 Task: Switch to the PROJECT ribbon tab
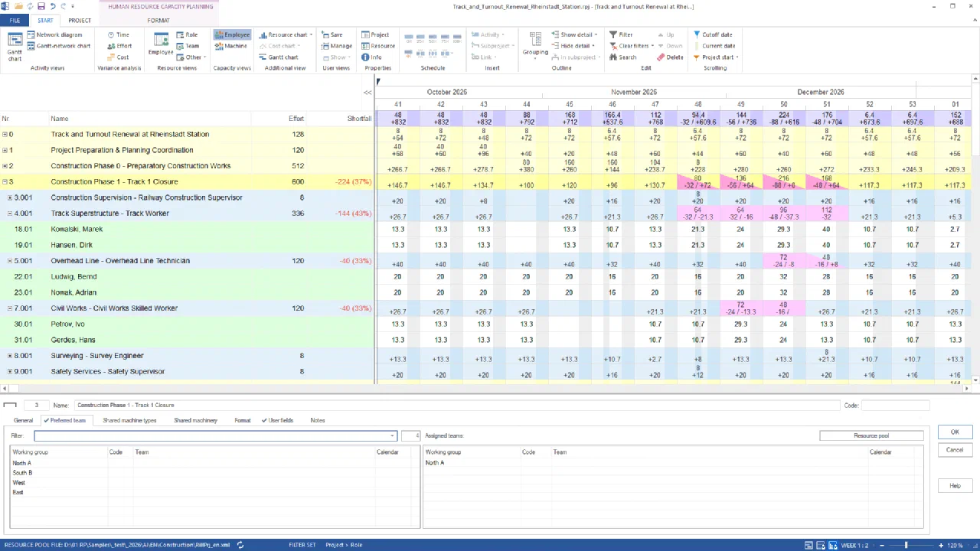[80, 21]
